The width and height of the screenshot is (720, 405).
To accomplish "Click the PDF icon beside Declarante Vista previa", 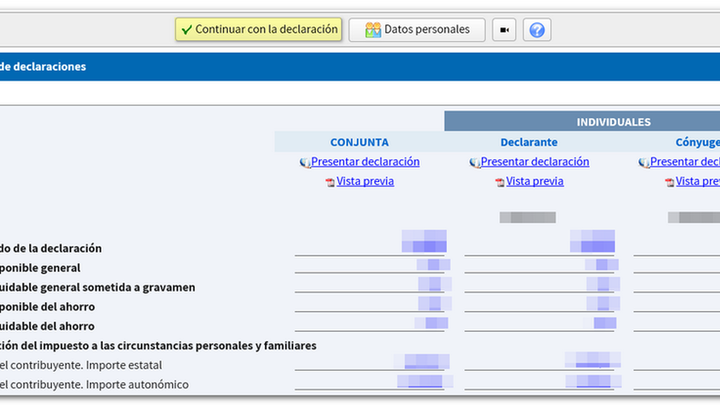I will point(500,182).
